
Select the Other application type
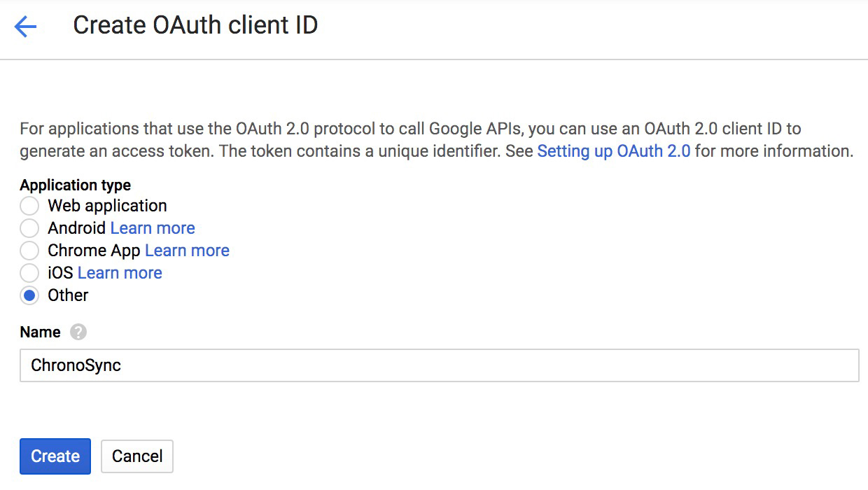(x=29, y=295)
